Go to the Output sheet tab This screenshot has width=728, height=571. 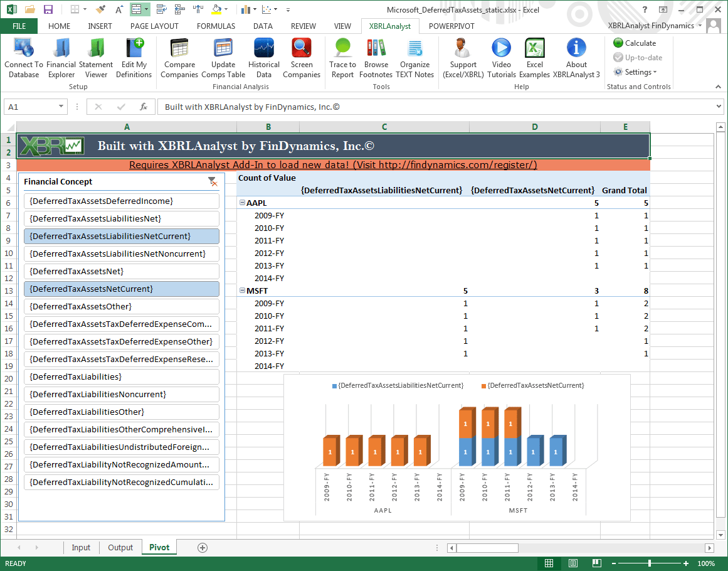[120, 547]
